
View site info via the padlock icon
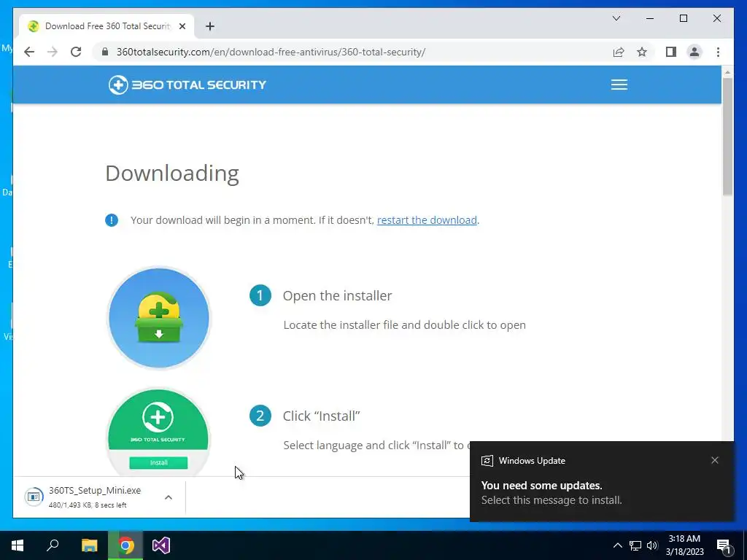(x=105, y=52)
